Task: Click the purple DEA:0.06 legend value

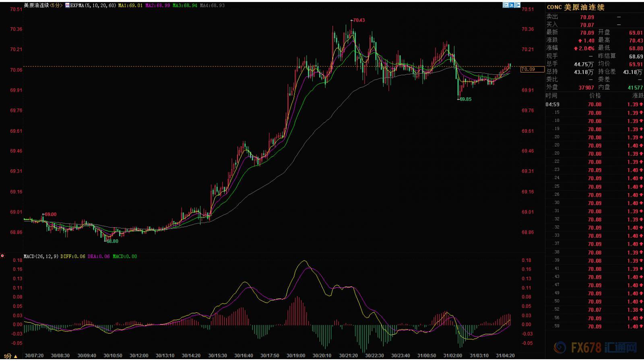Action: coord(99,256)
